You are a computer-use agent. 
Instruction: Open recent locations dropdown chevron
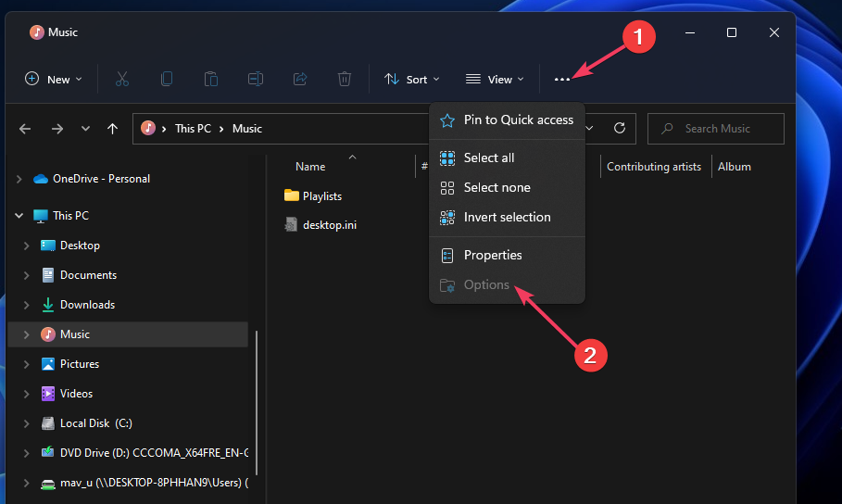point(85,129)
